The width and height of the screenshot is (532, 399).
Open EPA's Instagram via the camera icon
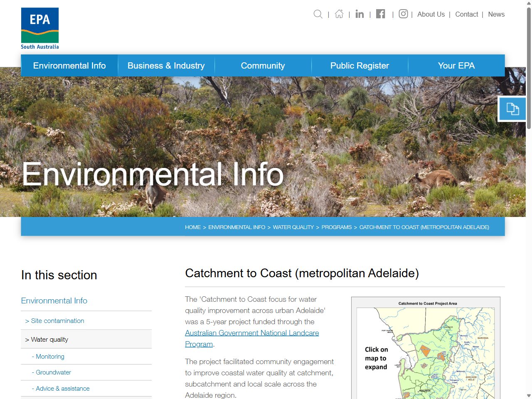point(403,14)
